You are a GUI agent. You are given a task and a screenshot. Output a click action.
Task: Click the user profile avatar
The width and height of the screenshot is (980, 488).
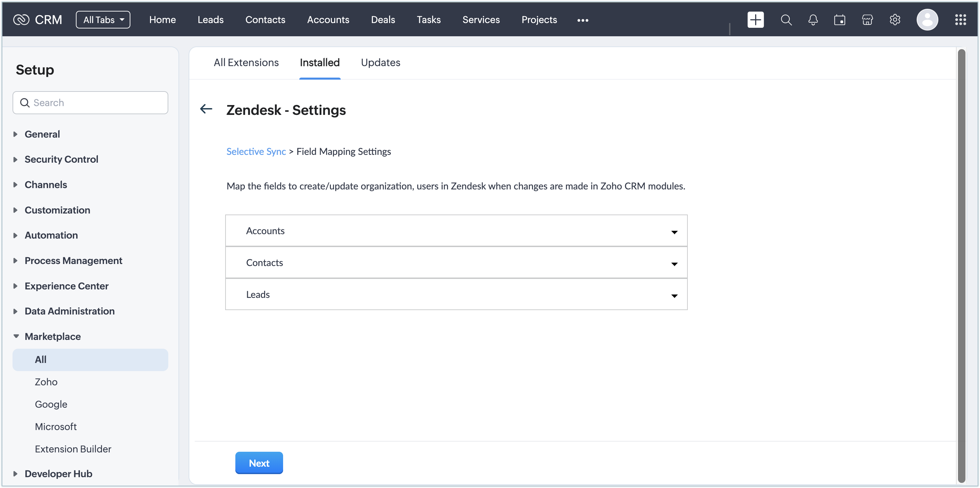(927, 20)
